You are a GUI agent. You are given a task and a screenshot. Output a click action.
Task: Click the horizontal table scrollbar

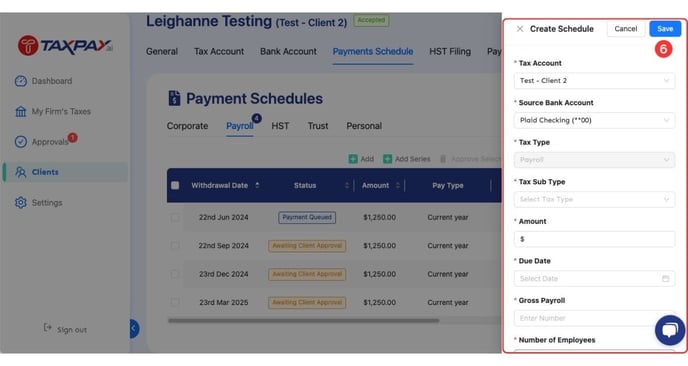pos(303,321)
